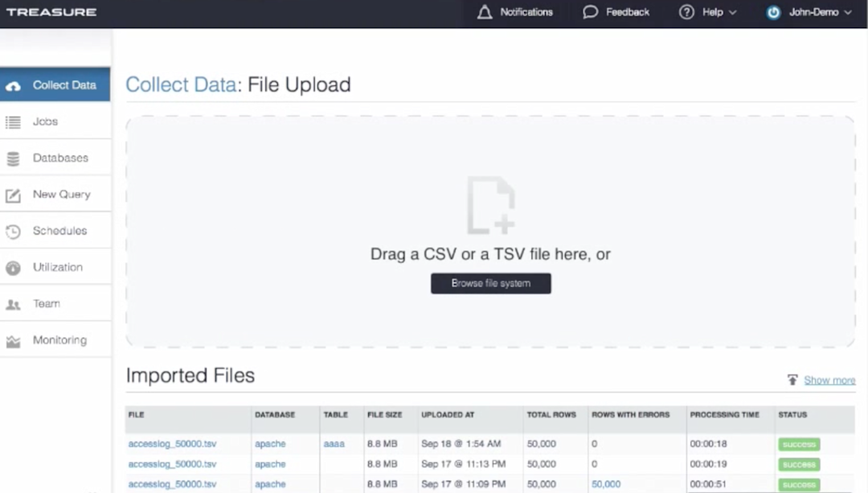Click the add-file icon in the drop zone
Screen dimensions: 868x493
click(x=491, y=206)
